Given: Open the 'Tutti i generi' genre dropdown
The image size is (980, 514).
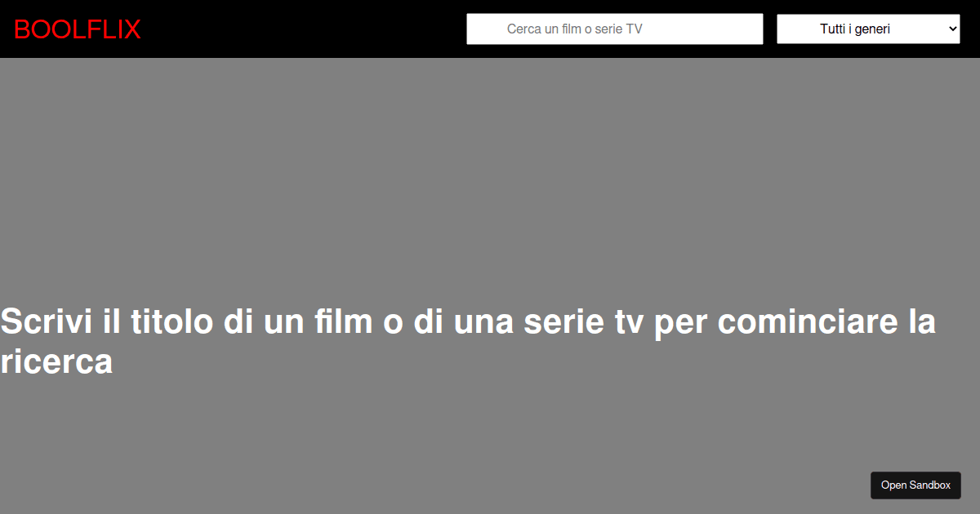Looking at the screenshot, I should pos(868,29).
